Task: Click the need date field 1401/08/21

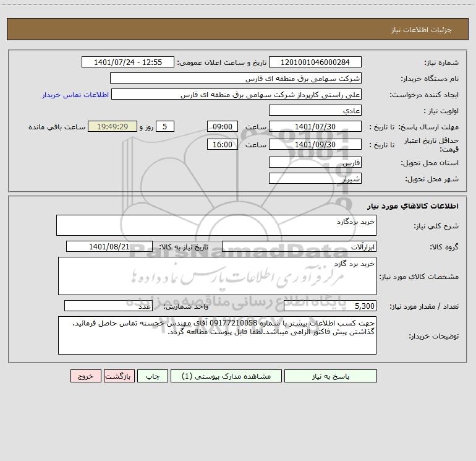Action: pyautogui.click(x=109, y=246)
